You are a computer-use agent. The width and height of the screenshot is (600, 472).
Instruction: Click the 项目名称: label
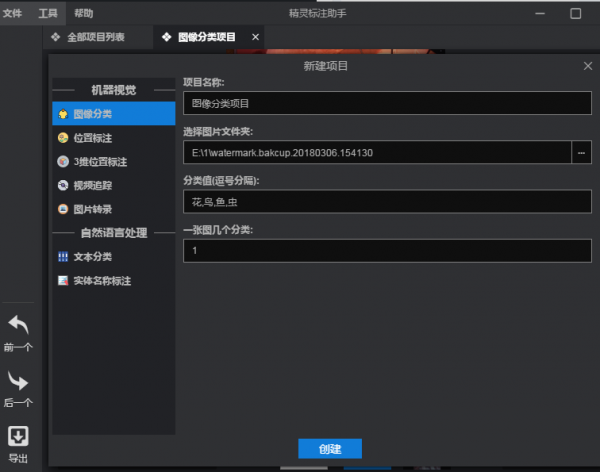204,82
